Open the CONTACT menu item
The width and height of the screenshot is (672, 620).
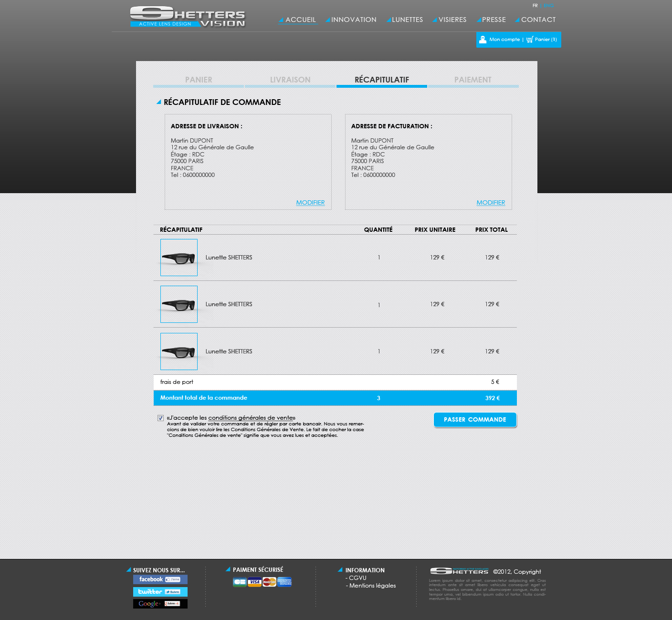538,20
